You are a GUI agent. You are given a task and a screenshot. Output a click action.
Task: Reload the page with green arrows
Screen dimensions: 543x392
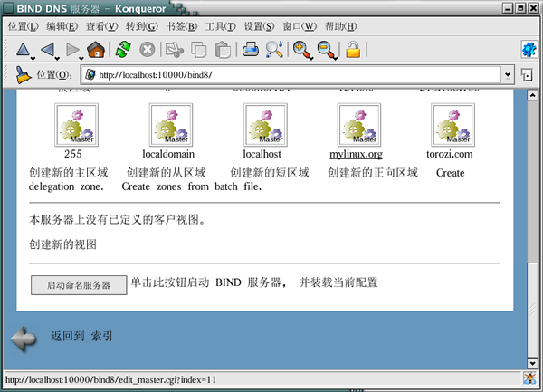click(123, 50)
